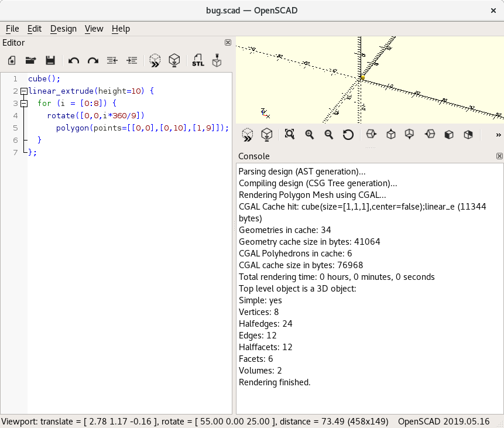
Task: Create a new design file
Action: [11, 60]
